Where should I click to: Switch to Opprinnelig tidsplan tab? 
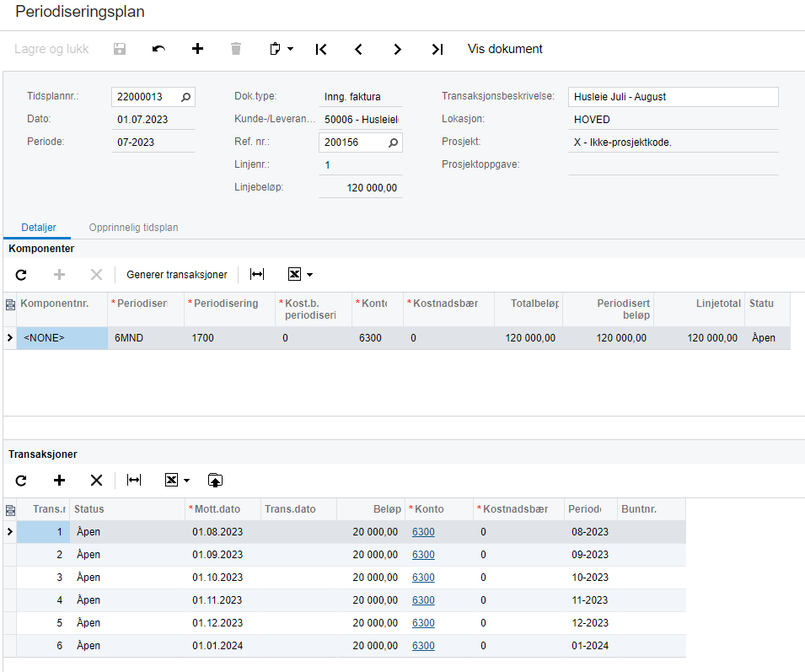pos(133,228)
